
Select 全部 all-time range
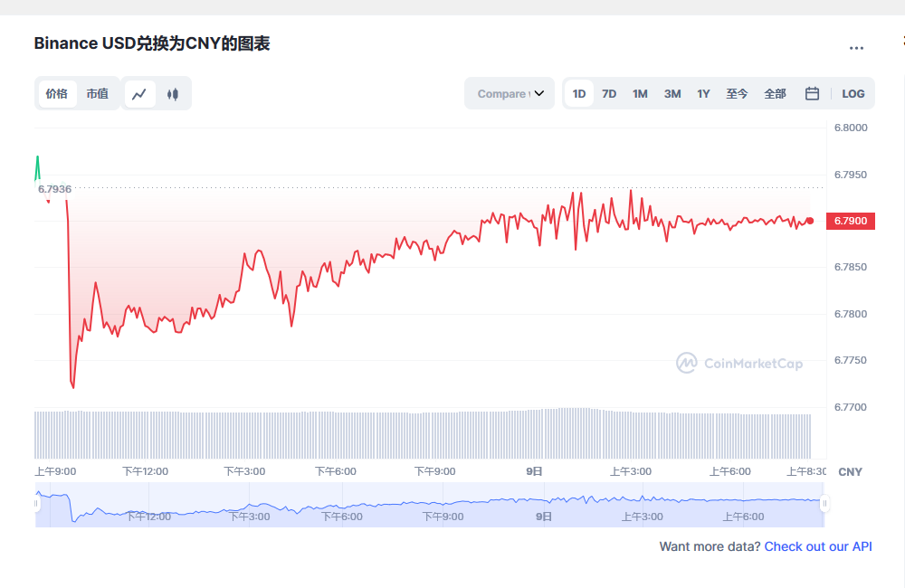click(775, 93)
